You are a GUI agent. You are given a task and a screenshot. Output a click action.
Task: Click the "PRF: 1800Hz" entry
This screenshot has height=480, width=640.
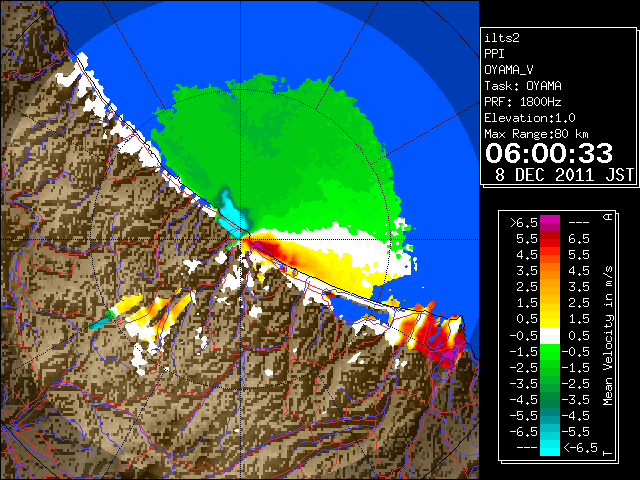tap(523, 102)
